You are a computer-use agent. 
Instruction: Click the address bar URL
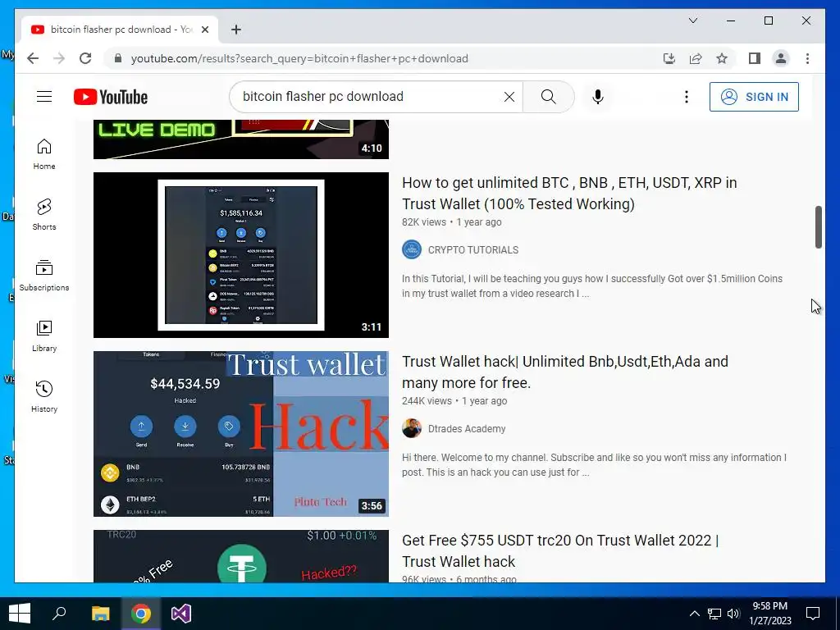tap(299, 58)
